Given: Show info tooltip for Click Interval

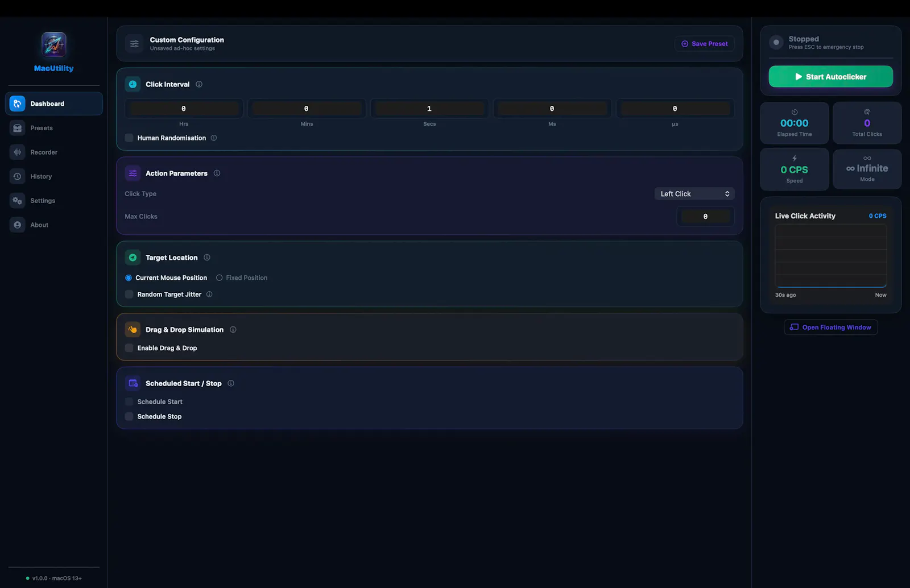Looking at the screenshot, I should click(199, 84).
